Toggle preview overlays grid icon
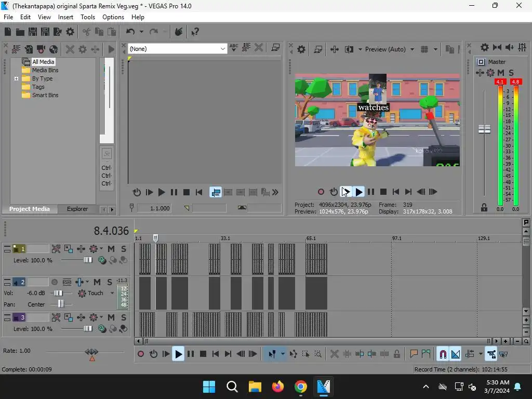This screenshot has height=399, width=532. tap(424, 49)
